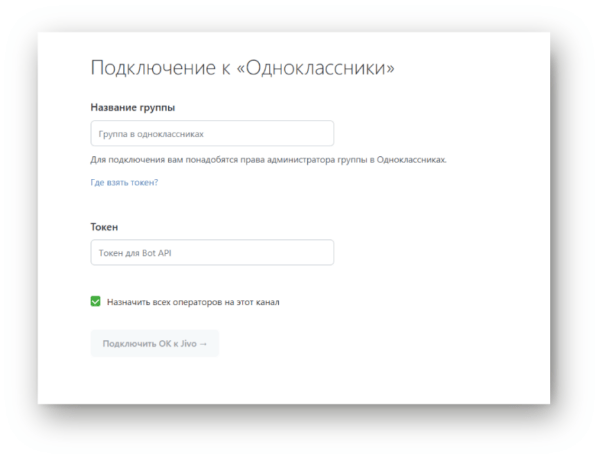Click the 'Название группы' label
The width and height of the screenshot is (600, 460).
coord(133,108)
